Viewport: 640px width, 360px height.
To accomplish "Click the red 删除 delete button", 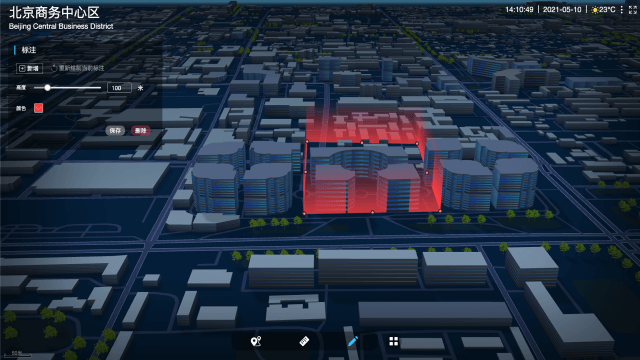I will (x=140, y=131).
